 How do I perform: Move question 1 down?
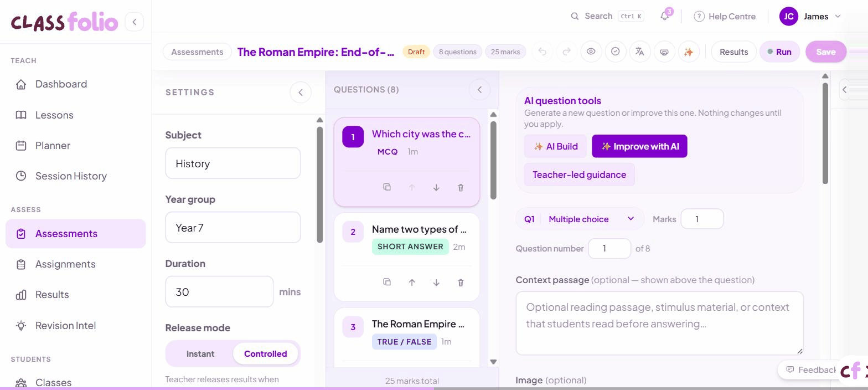(436, 187)
